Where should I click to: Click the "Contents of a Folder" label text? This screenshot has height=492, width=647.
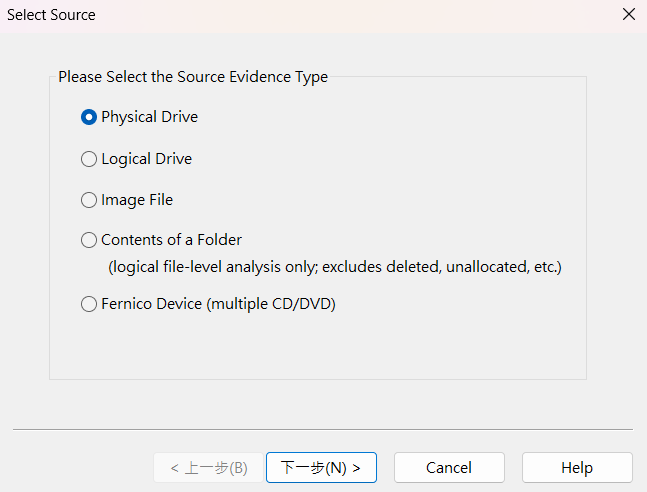tap(171, 240)
